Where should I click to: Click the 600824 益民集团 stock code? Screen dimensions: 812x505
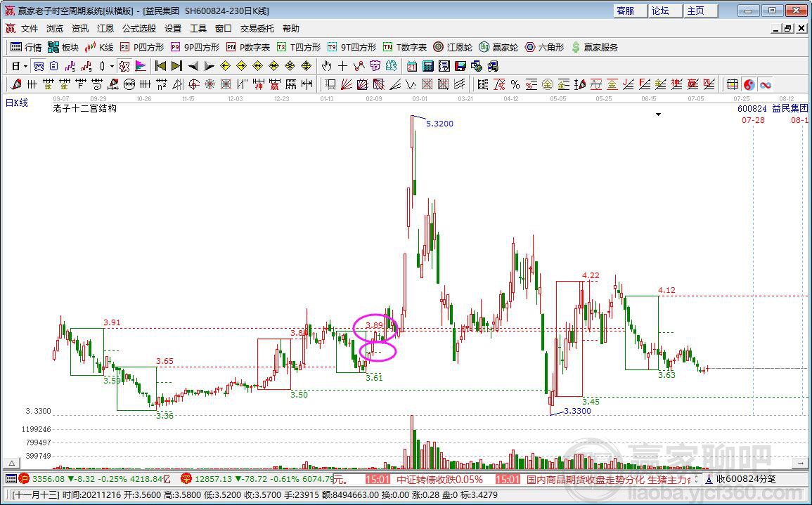[x=773, y=109]
